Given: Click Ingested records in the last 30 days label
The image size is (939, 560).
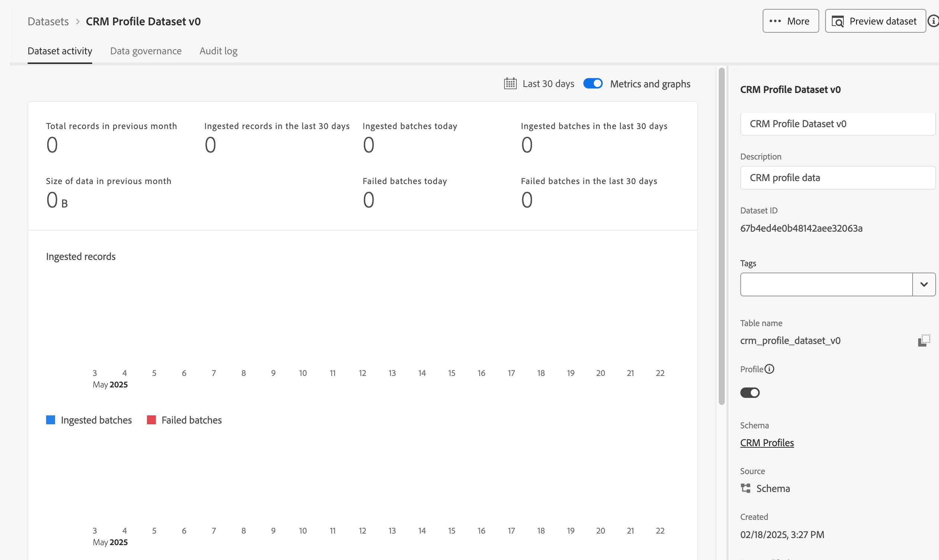Looking at the screenshot, I should coord(277,126).
